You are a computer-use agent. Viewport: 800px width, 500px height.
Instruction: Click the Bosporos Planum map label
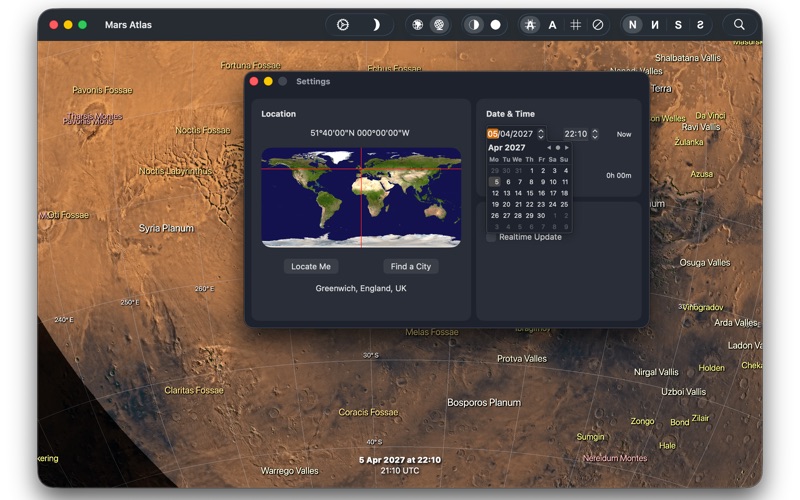pyautogui.click(x=484, y=403)
